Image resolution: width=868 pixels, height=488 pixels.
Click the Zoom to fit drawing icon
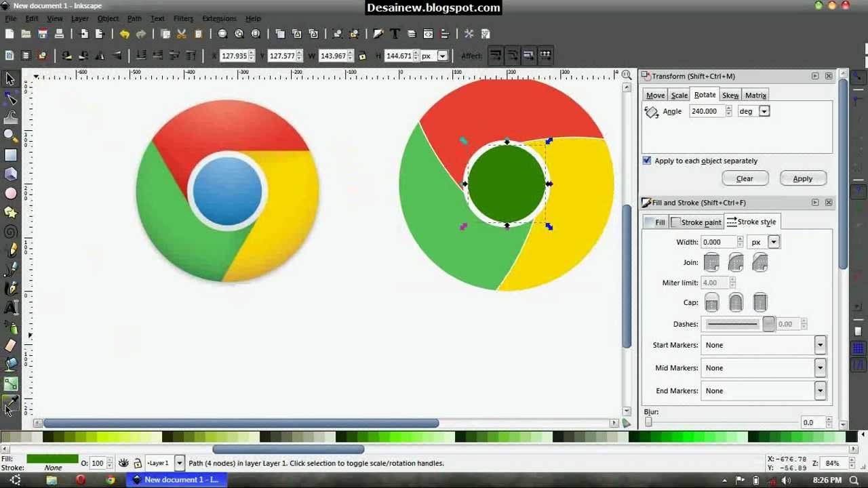click(x=239, y=34)
